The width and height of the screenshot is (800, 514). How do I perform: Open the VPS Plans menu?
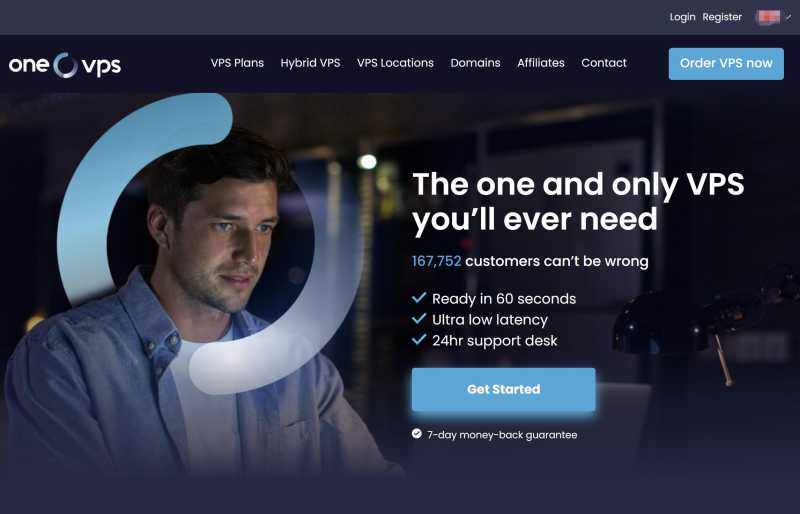click(237, 63)
